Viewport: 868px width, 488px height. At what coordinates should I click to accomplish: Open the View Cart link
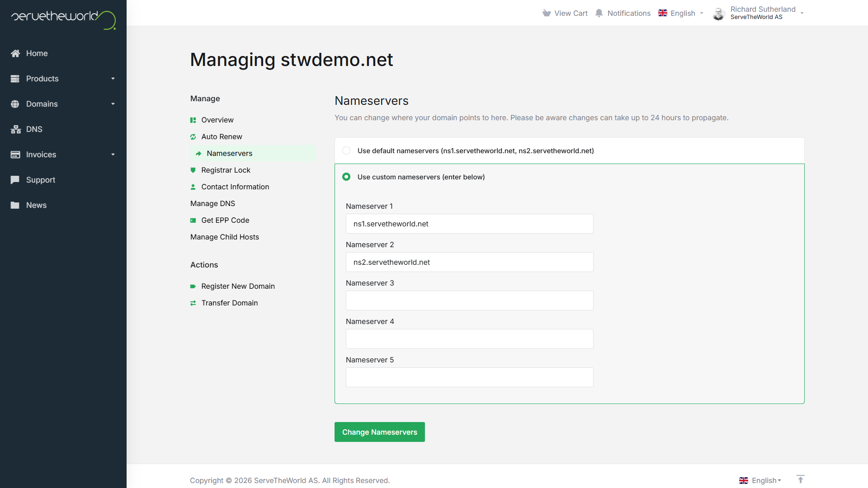(x=565, y=13)
